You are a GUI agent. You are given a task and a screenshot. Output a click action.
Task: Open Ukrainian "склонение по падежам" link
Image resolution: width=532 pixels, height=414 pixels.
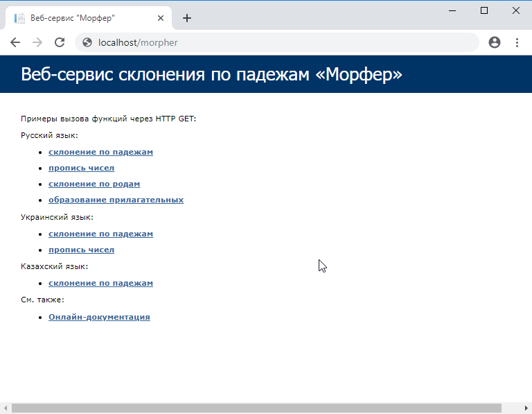[x=100, y=234]
